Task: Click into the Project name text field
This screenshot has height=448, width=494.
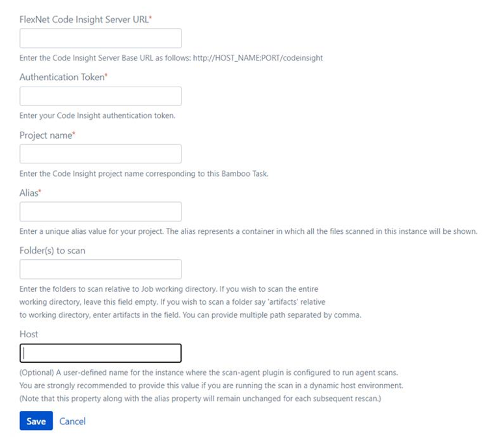Action: click(x=100, y=154)
